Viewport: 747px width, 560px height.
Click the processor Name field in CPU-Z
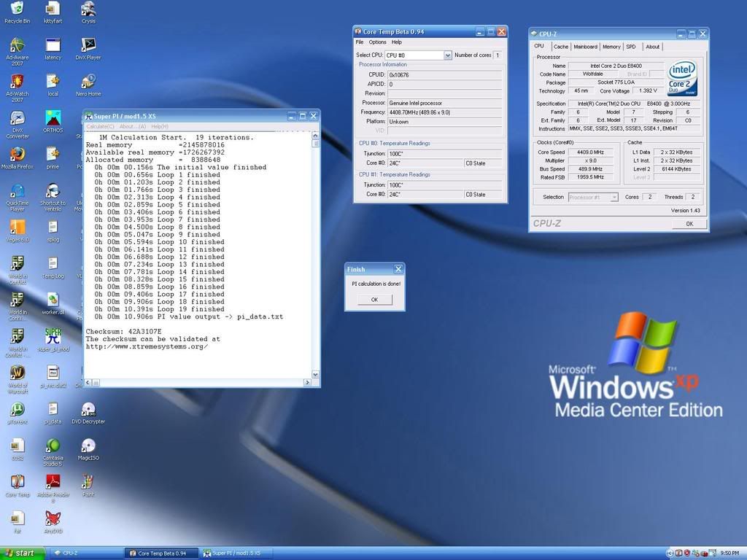[616, 66]
